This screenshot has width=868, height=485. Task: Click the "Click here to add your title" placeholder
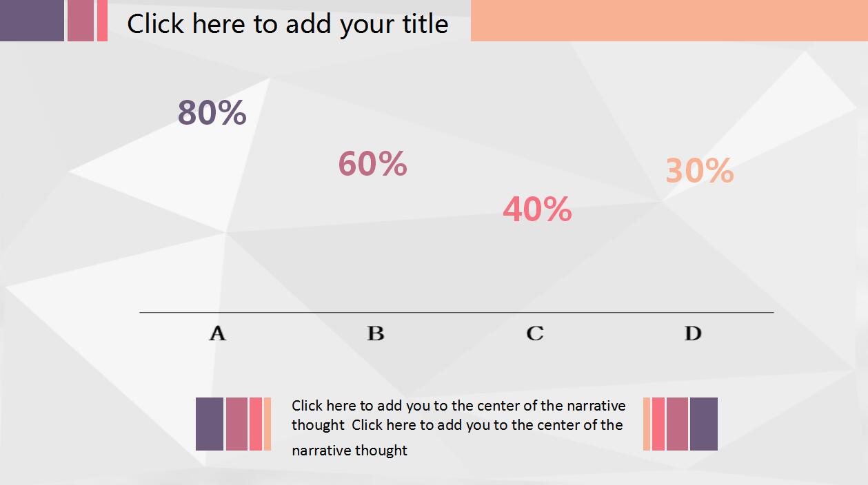click(x=287, y=24)
